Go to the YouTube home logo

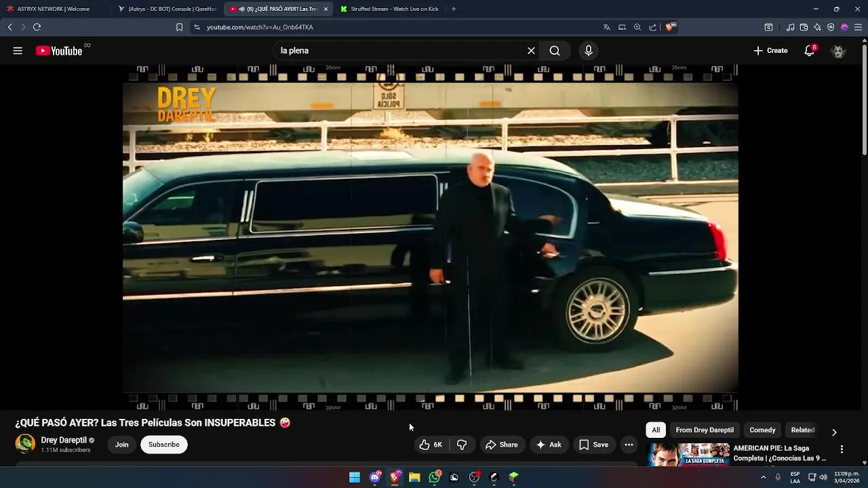[x=59, y=51]
